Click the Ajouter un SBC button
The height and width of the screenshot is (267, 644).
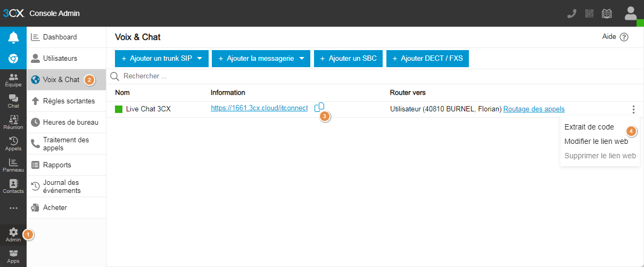click(x=348, y=59)
